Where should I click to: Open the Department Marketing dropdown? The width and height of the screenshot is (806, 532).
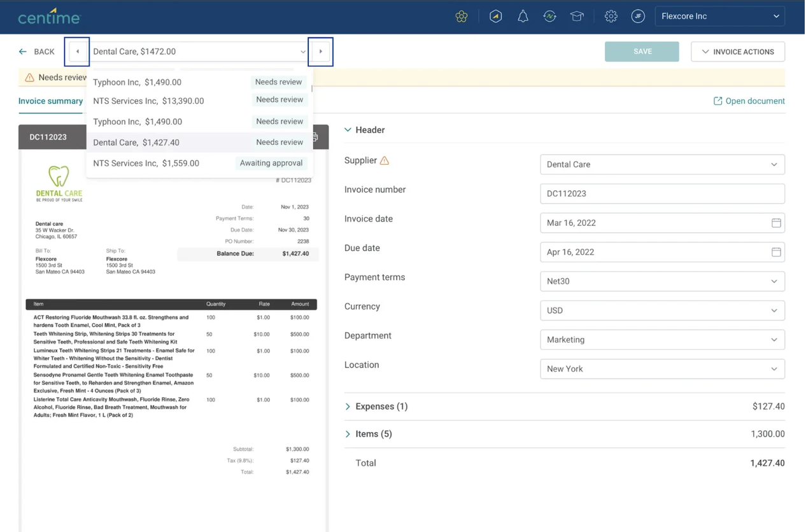(662, 340)
